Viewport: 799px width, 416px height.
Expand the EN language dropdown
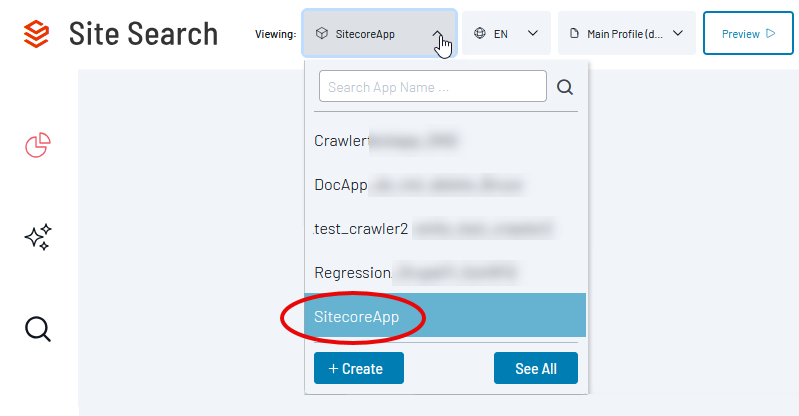(x=532, y=34)
